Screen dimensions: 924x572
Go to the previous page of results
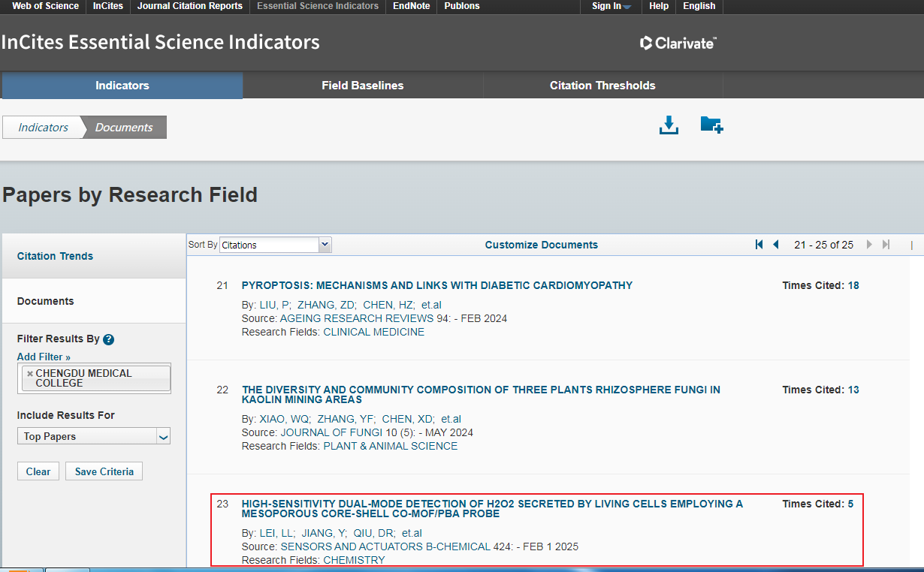pyautogui.click(x=776, y=245)
